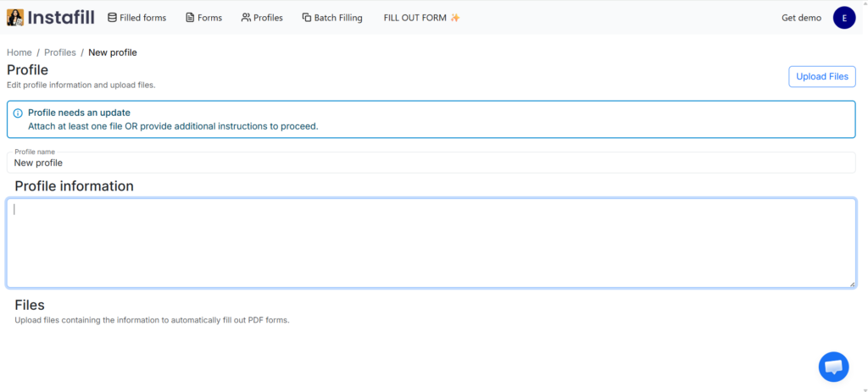Go to Profiles in the breadcrumb trail
The image size is (868, 392).
click(x=59, y=52)
